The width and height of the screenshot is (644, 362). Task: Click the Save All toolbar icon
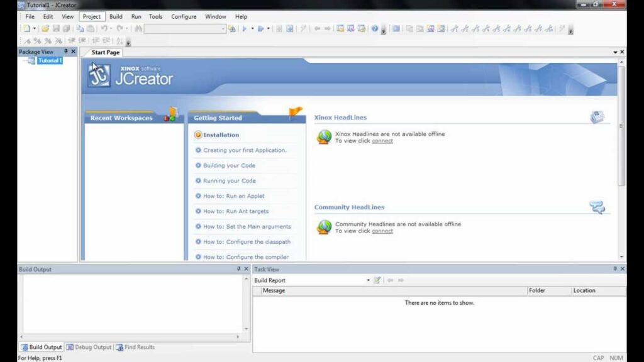66,29
